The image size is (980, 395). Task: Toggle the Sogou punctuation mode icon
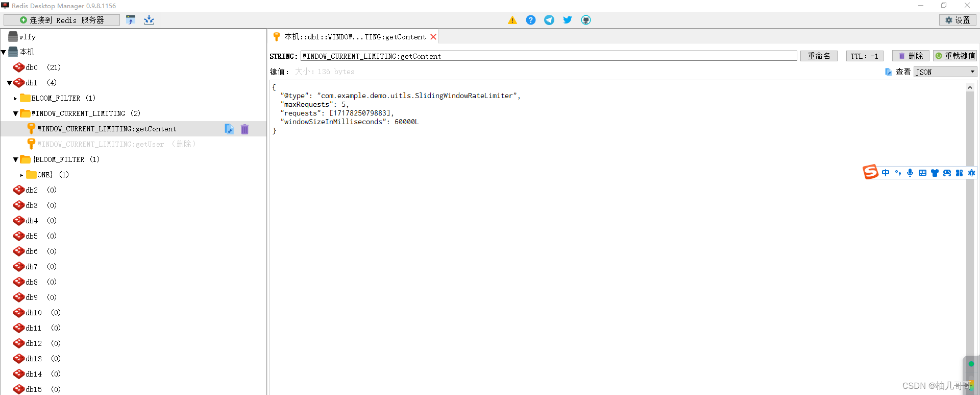898,173
